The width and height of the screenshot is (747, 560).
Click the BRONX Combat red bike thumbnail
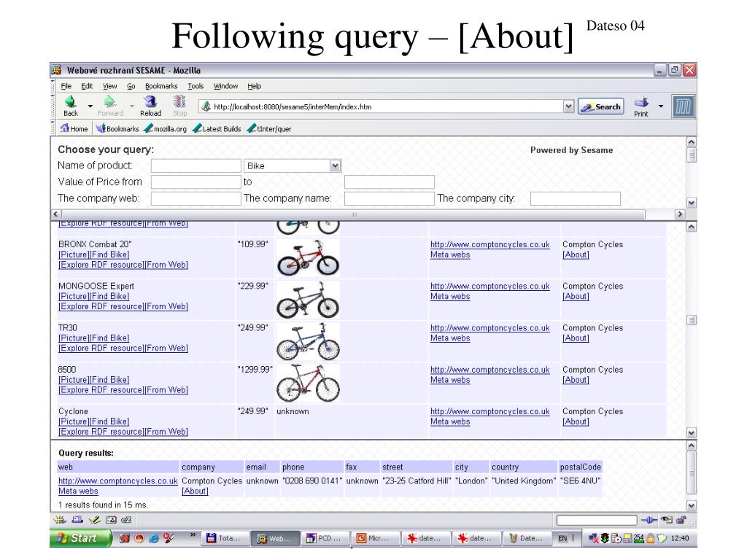pos(308,257)
